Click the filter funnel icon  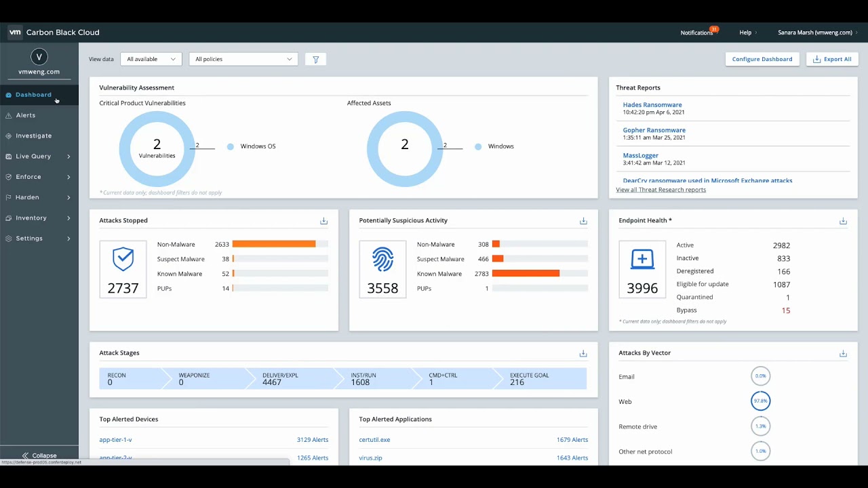315,59
